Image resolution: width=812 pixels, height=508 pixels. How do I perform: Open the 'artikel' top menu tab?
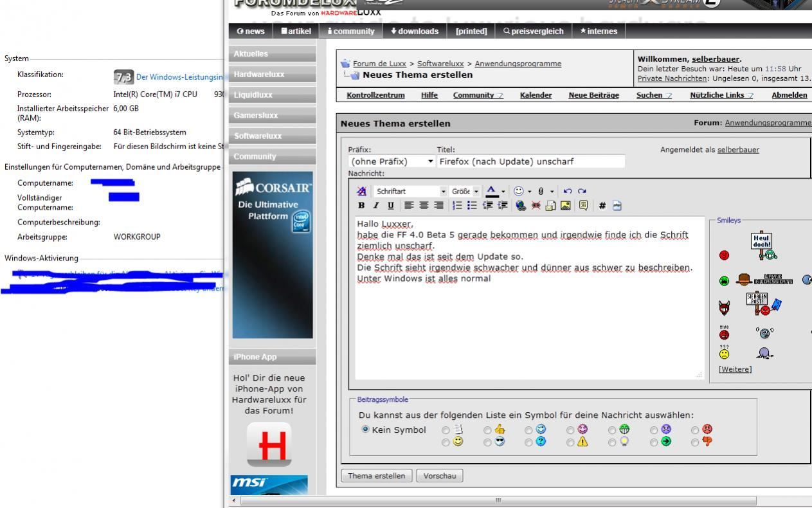click(x=295, y=31)
